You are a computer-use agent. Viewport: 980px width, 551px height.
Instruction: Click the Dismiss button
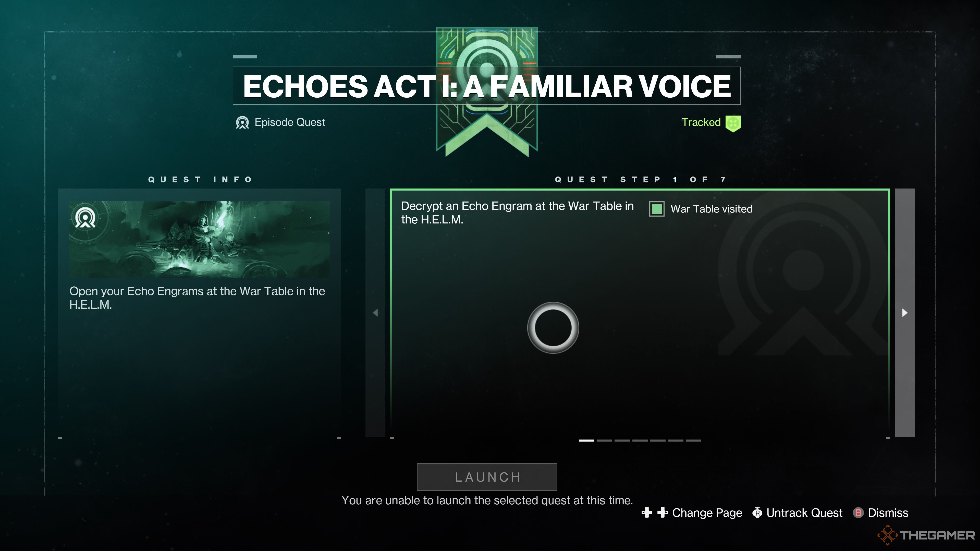(x=888, y=513)
